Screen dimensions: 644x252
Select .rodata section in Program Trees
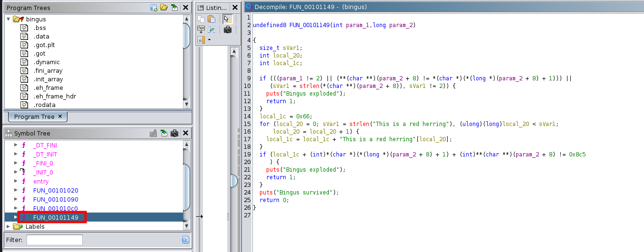pyautogui.click(x=44, y=105)
